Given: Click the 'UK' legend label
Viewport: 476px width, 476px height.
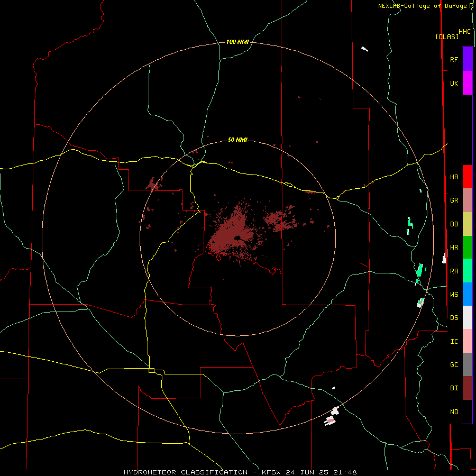Looking at the screenshot, I should [454, 83].
